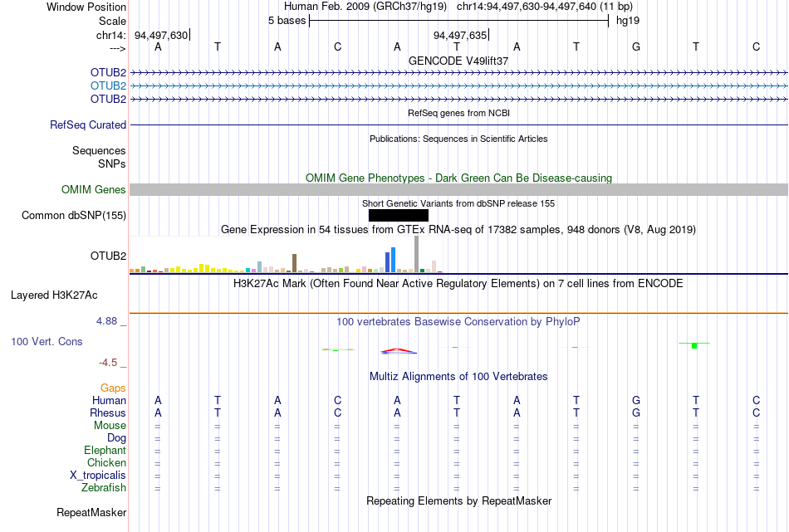The image size is (789, 532).
Task: Click the gray OMIM Genes bar
Action: [x=458, y=189]
